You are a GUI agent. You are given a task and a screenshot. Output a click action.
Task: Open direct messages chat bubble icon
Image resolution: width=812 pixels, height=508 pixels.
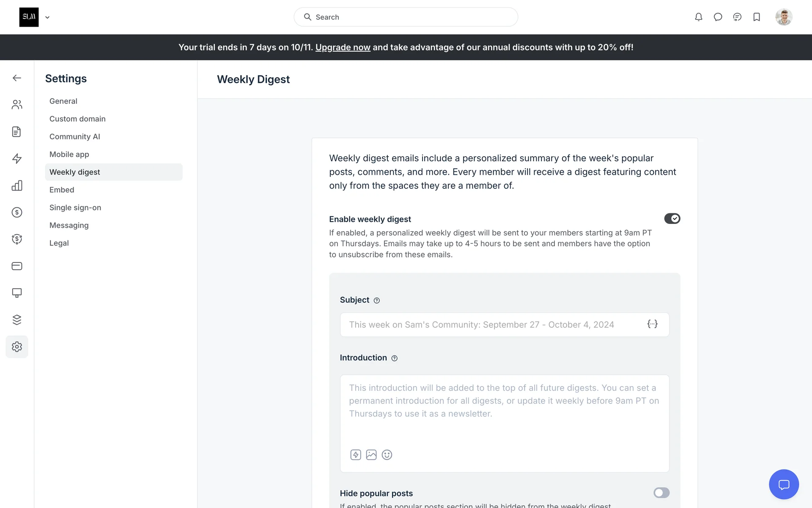[718, 17]
